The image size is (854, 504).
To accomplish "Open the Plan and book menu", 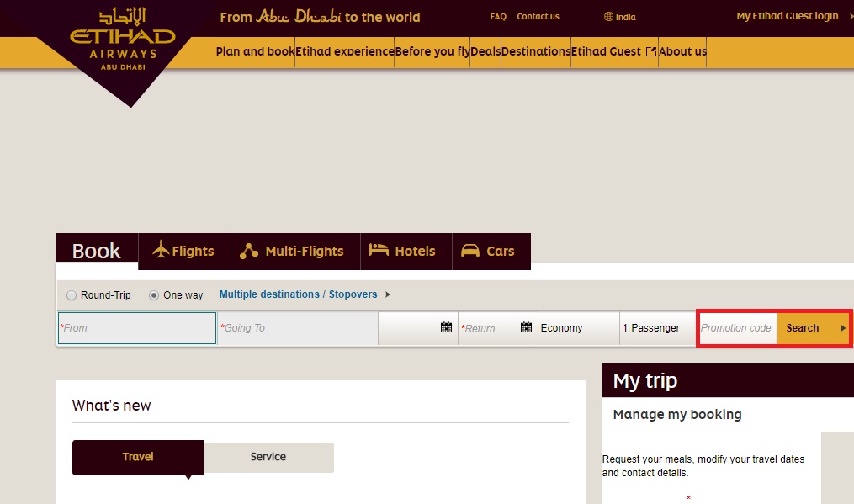I will tap(255, 52).
